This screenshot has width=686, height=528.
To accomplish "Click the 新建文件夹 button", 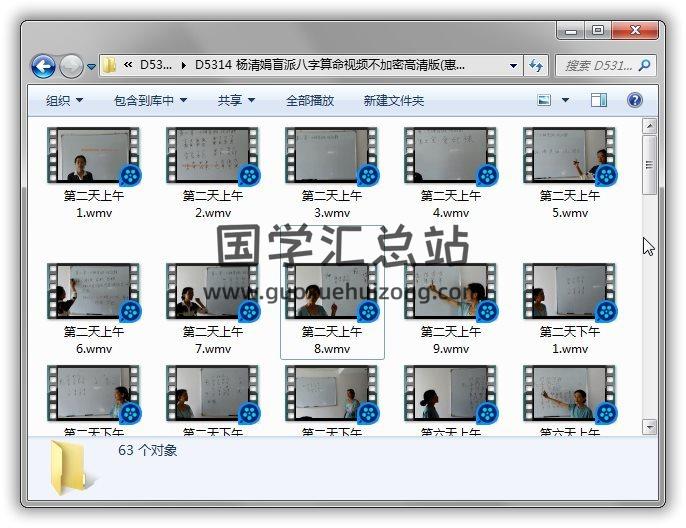I will tap(394, 101).
